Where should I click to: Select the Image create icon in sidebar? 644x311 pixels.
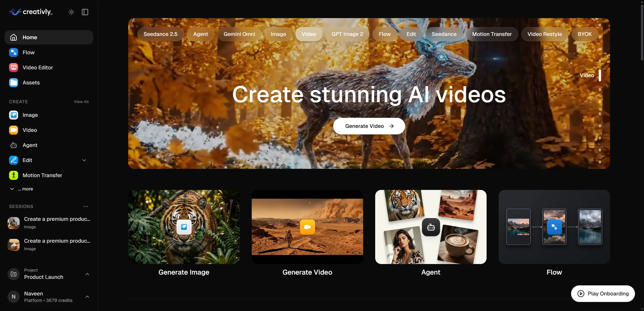(14, 115)
